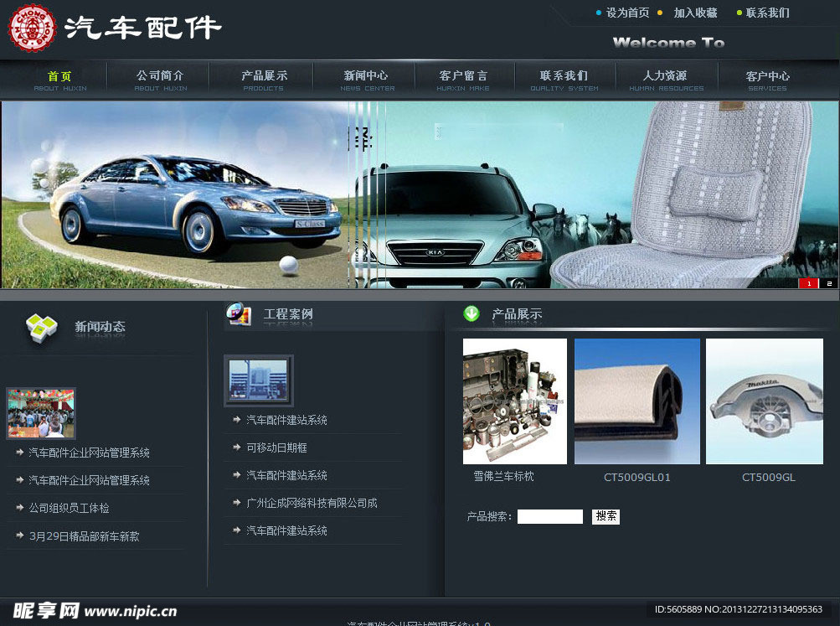Open the CT5009GL01 product link
This screenshot has height=626, width=840.
tap(637, 477)
